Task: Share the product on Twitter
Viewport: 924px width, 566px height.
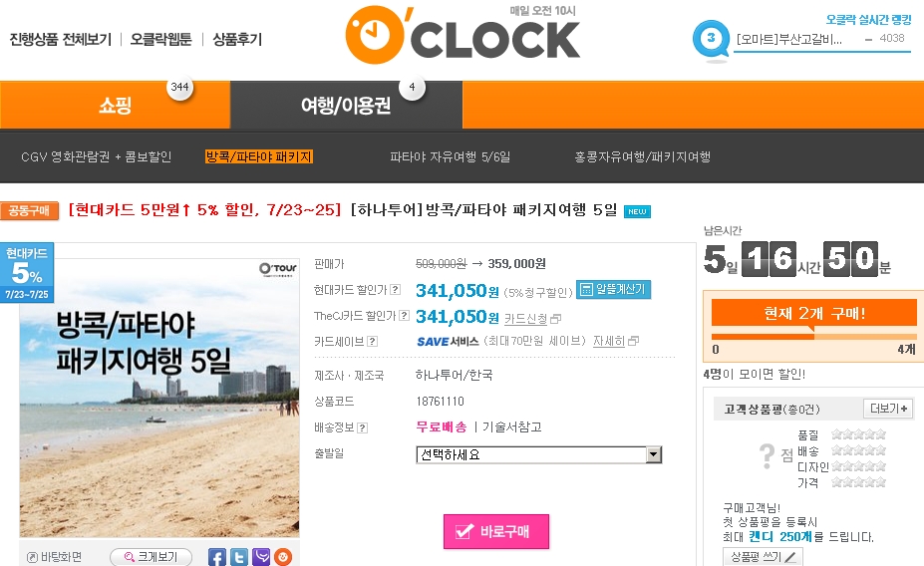Action: click(238, 557)
